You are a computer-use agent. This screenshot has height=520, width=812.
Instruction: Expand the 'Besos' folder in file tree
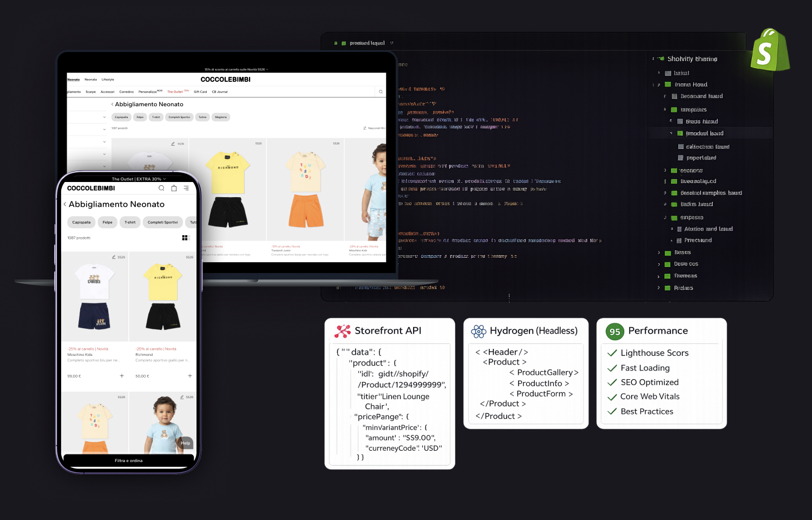point(659,252)
